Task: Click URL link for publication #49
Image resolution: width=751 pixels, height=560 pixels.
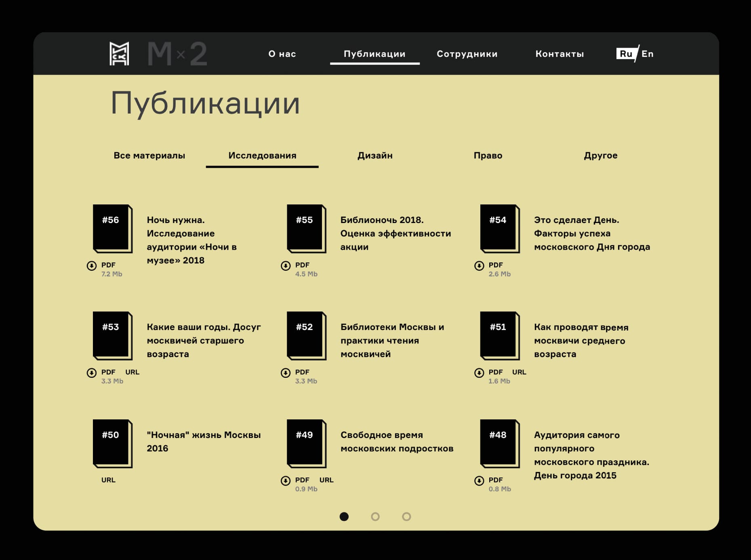Action: point(326,480)
